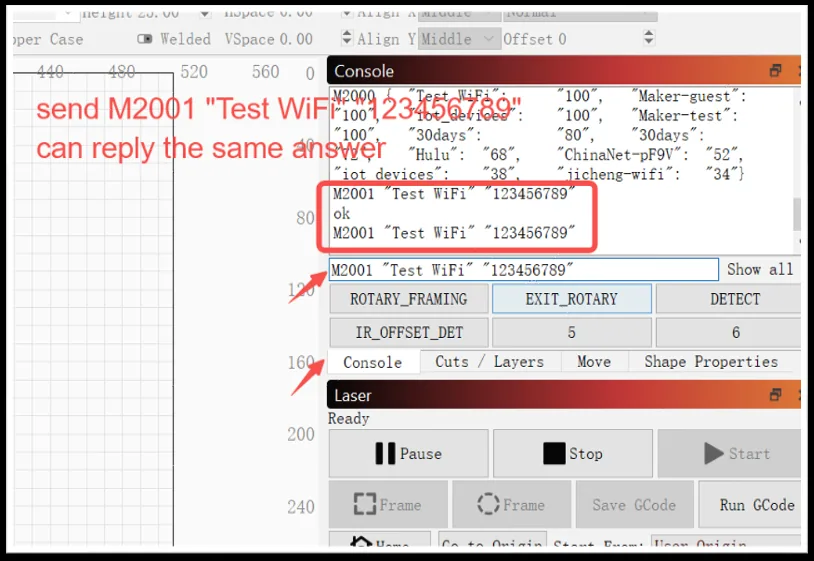This screenshot has height=561, width=814.
Task: Open the Align Y Middle dropdown
Action: point(459,39)
